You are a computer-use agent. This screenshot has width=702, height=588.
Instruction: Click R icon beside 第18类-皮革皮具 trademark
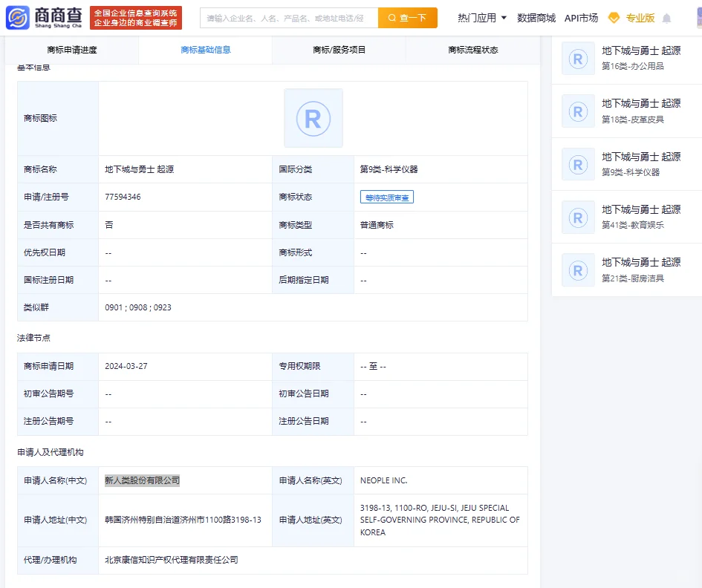(x=578, y=111)
